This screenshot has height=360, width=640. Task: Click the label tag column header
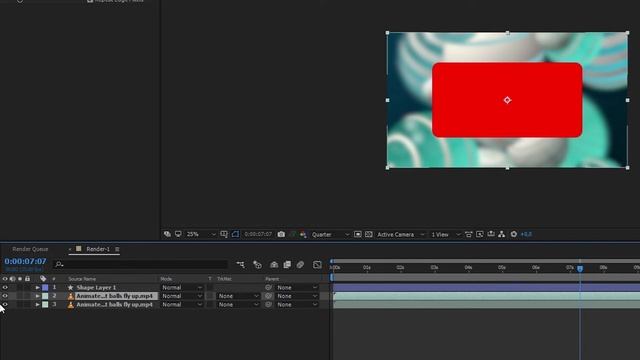(x=43, y=279)
